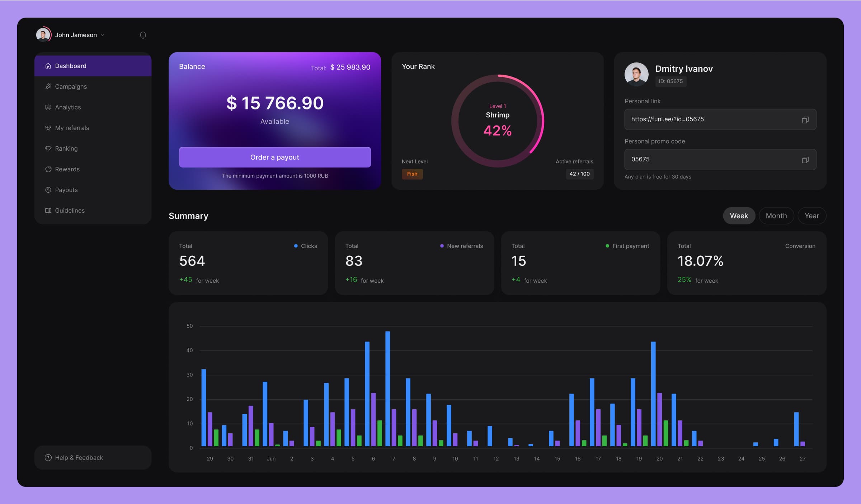
Task: Open the My referrals menu item
Action: click(x=72, y=128)
